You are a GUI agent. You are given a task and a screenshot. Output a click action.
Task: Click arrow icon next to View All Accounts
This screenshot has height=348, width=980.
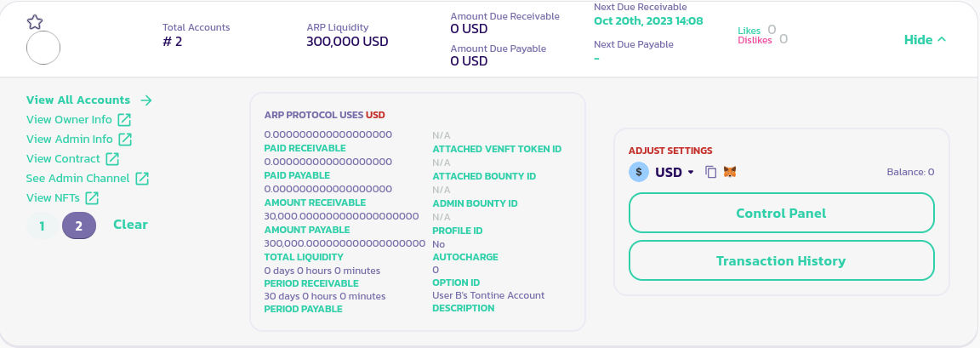pyautogui.click(x=146, y=100)
